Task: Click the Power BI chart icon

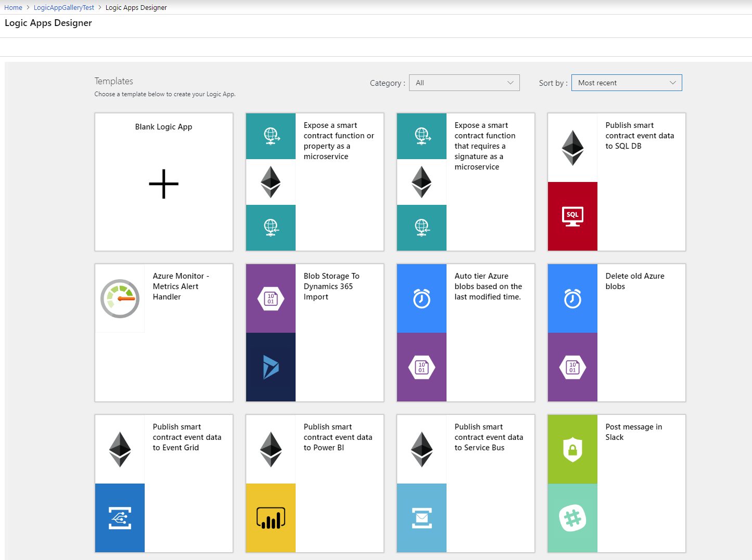Action: pos(271,517)
